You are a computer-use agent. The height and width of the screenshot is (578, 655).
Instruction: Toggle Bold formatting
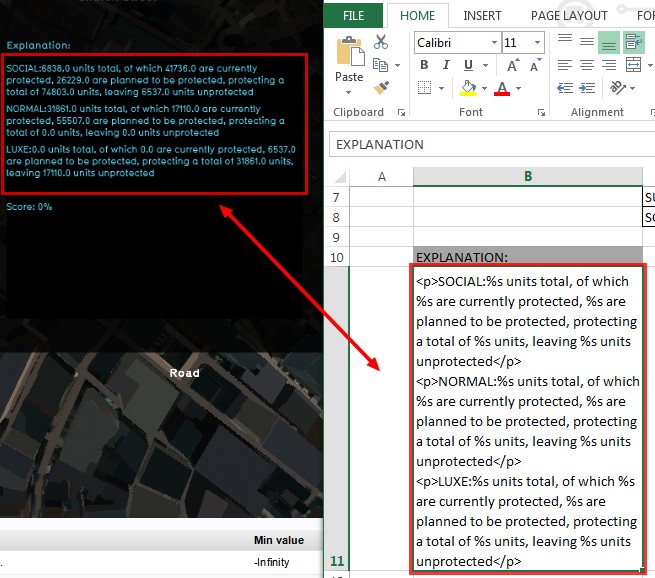point(424,65)
